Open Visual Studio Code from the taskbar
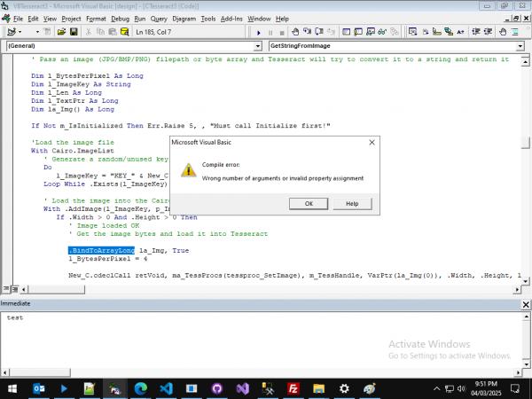The image size is (532, 399). click(x=167, y=388)
